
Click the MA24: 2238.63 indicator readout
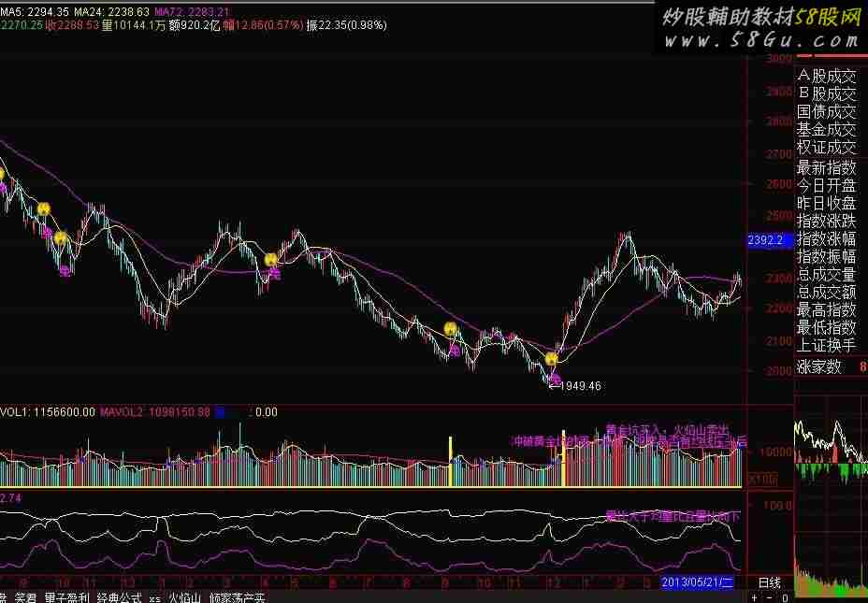click(112, 11)
